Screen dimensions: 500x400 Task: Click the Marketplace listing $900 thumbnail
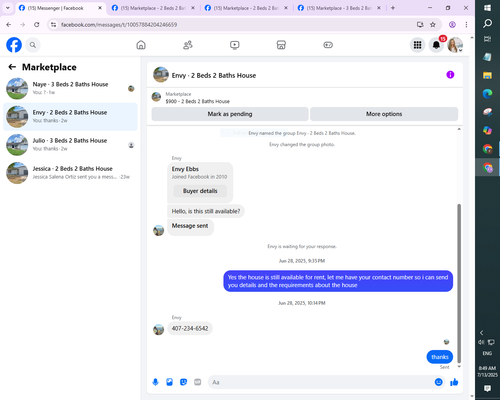156,97
